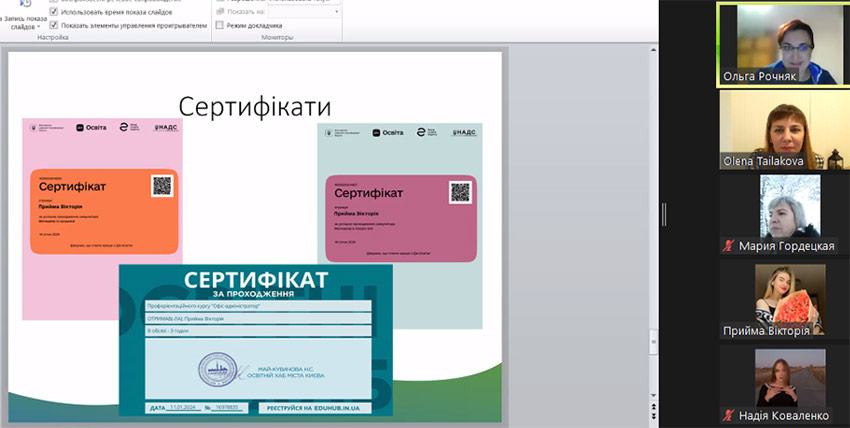Viewport: 850px width, 428px height.
Task: Select Прийма Вікторія video tile
Action: [784, 302]
